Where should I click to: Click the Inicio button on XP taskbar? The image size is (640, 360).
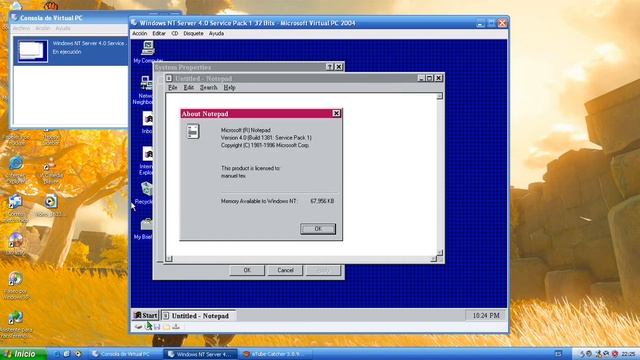point(23,354)
